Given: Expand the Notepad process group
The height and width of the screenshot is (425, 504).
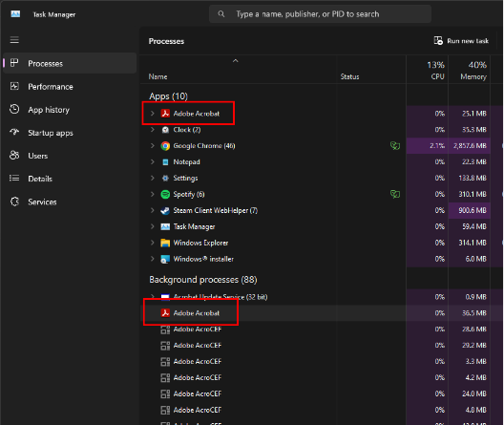Looking at the screenshot, I should [x=153, y=162].
